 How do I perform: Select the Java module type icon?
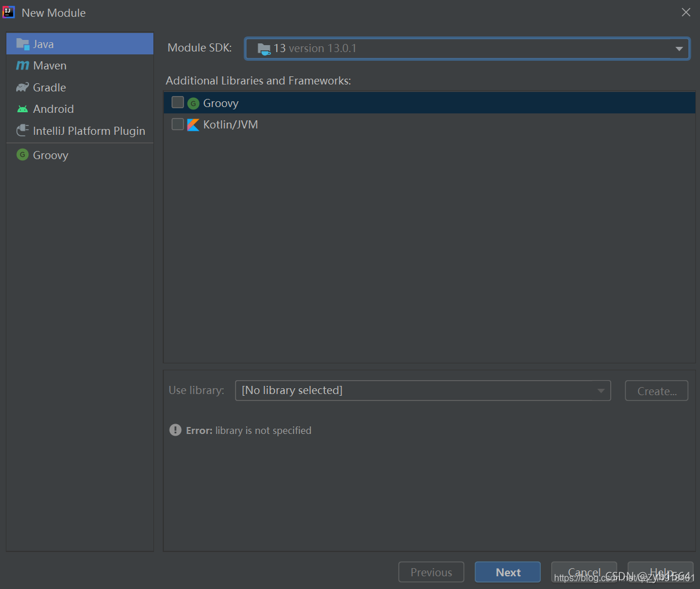23,44
